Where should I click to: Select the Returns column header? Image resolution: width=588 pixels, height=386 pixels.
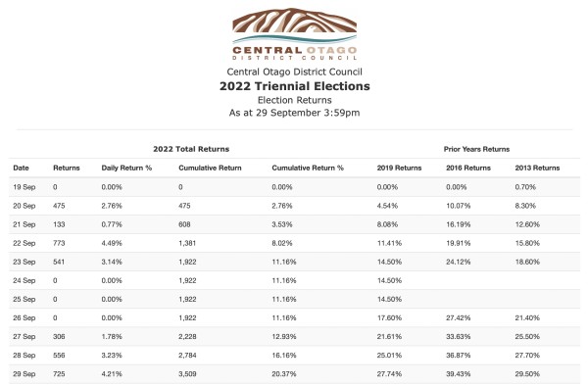67,168
